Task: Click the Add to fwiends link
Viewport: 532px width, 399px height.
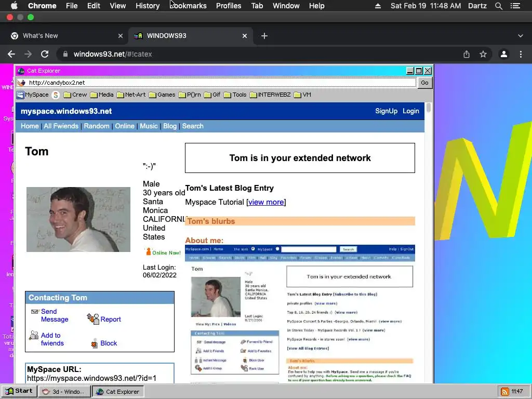Action: coord(52,339)
